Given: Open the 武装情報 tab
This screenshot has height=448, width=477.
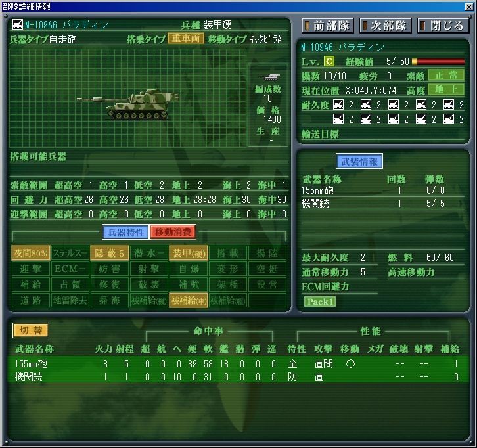Looking at the screenshot, I should (x=359, y=161).
